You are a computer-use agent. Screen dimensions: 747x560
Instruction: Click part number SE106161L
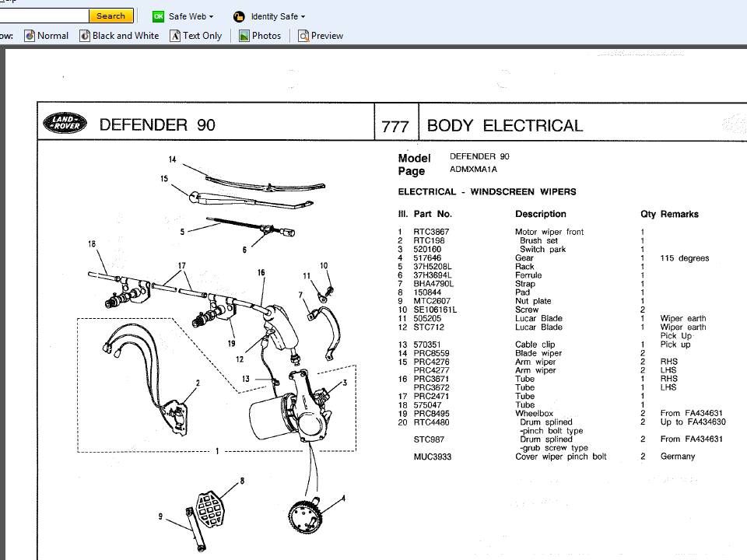coord(435,310)
